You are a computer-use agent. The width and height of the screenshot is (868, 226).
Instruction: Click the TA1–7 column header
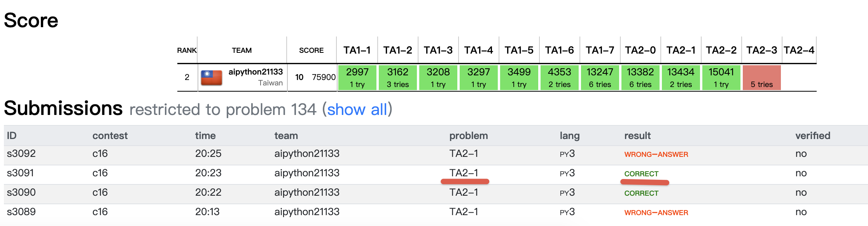(x=600, y=50)
